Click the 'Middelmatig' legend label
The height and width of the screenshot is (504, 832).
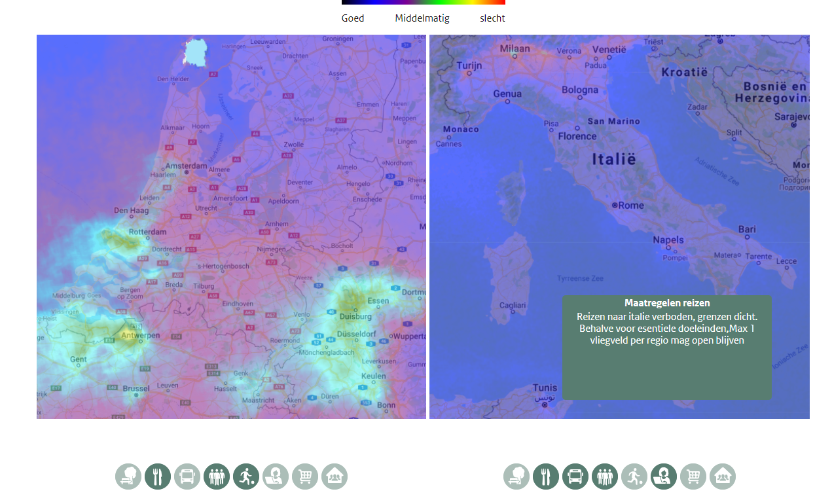click(x=422, y=18)
